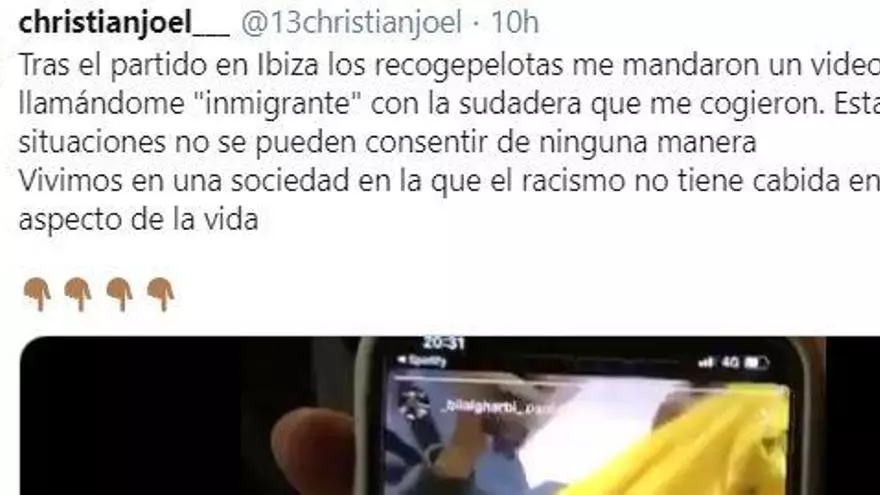Click the fourth pointing-down hand emoji
This screenshot has height=495, width=880.
[x=161, y=294]
